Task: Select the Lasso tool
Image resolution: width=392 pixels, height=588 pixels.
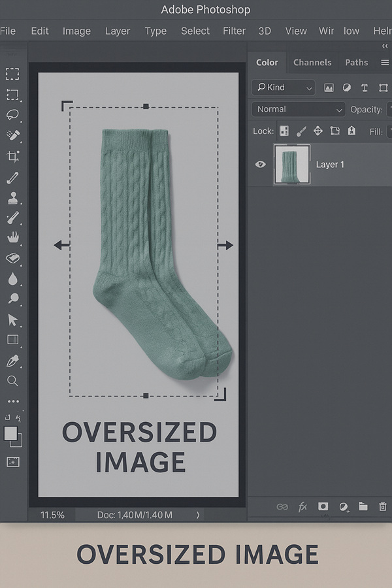Action: tap(12, 114)
